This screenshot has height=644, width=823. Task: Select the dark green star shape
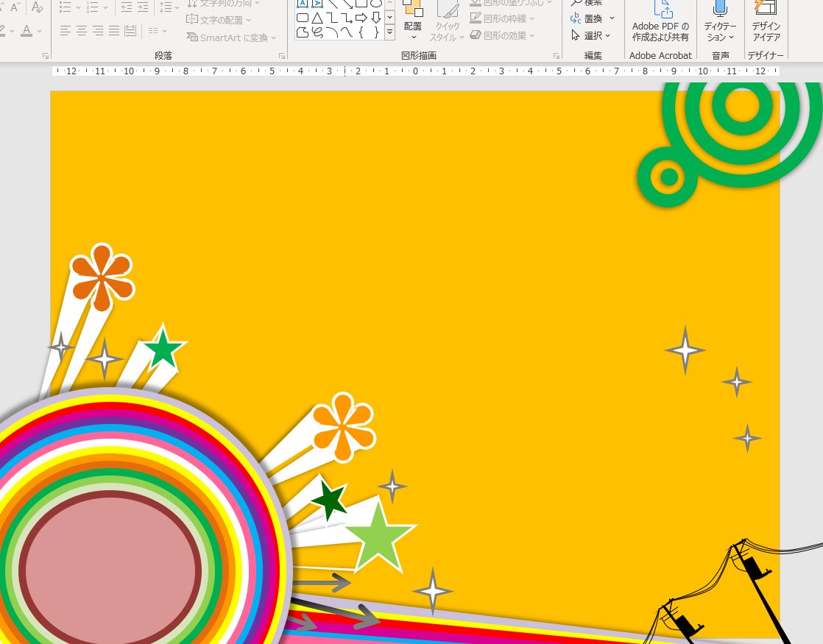coord(329,500)
